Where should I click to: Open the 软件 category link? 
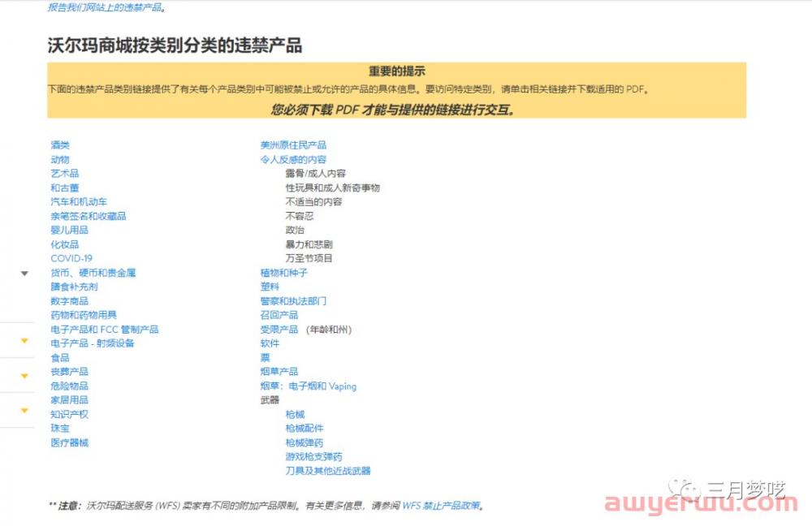point(270,343)
